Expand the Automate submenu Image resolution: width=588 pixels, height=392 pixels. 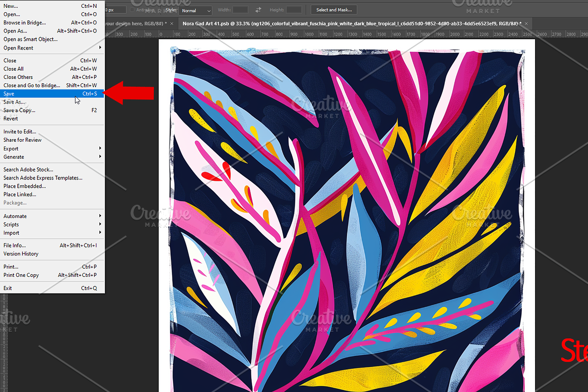pyautogui.click(x=52, y=216)
